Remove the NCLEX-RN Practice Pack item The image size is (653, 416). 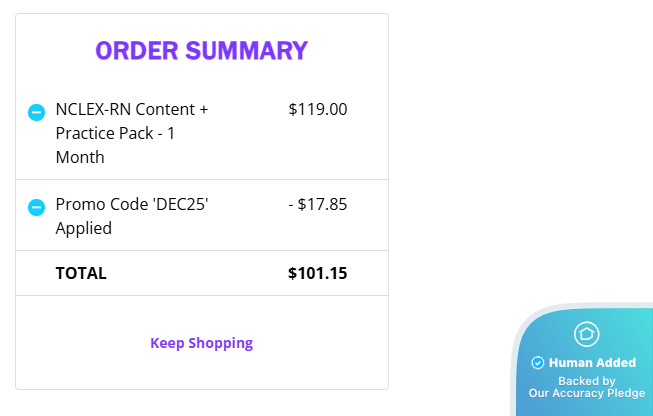[x=36, y=113]
